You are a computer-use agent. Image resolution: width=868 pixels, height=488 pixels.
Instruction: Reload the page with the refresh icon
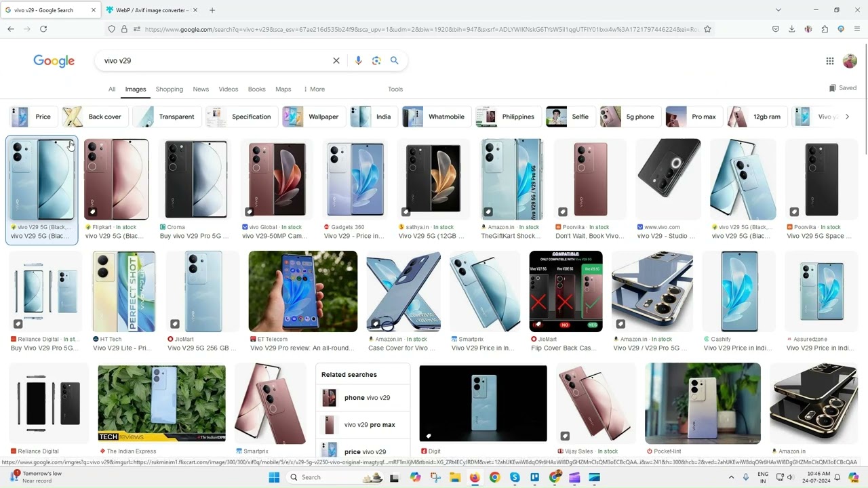click(43, 29)
